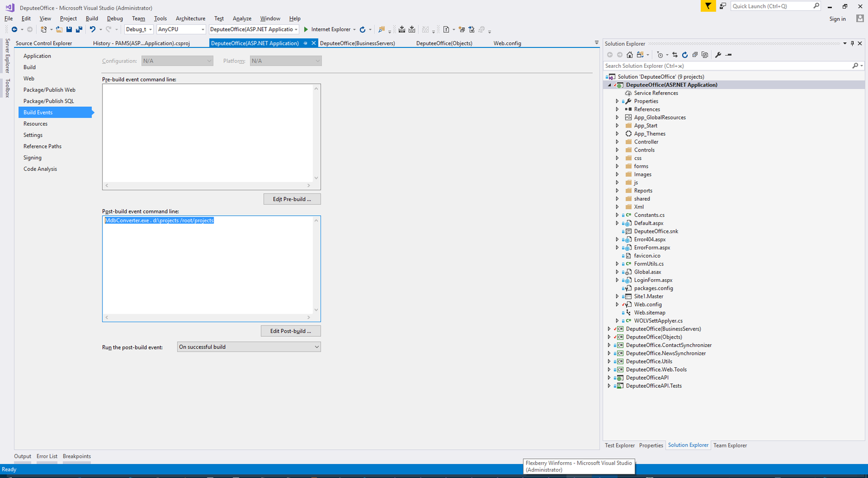The height and width of the screenshot is (478, 868).
Task: Open the Toolbox side tab
Action: pyautogui.click(x=7, y=88)
